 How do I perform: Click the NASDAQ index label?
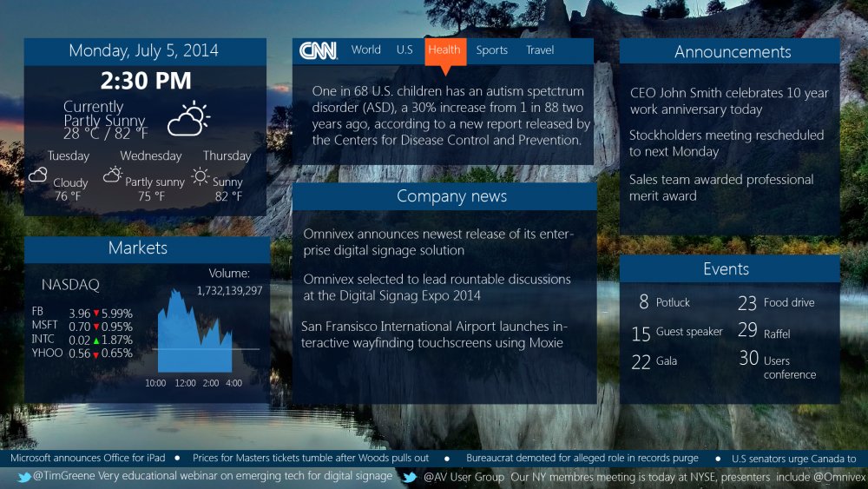tap(70, 285)
